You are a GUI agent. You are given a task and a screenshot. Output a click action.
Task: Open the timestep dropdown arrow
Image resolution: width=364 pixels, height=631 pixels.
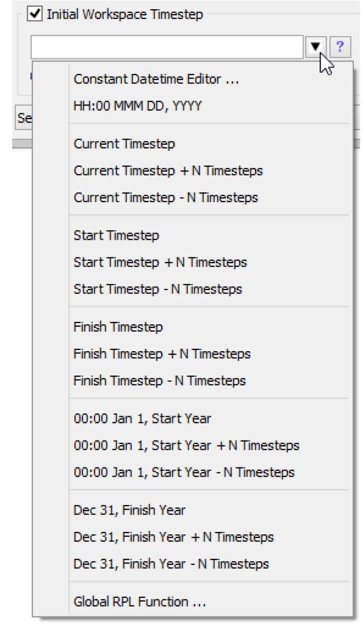(x=316, y=47)
